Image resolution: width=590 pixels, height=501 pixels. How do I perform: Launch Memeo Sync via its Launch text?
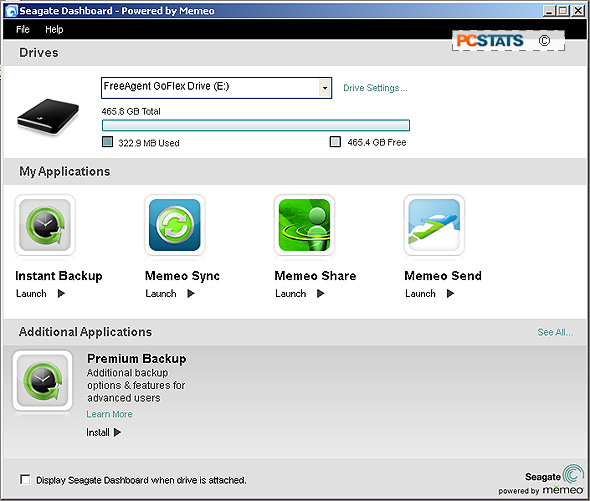click(161, 294)
